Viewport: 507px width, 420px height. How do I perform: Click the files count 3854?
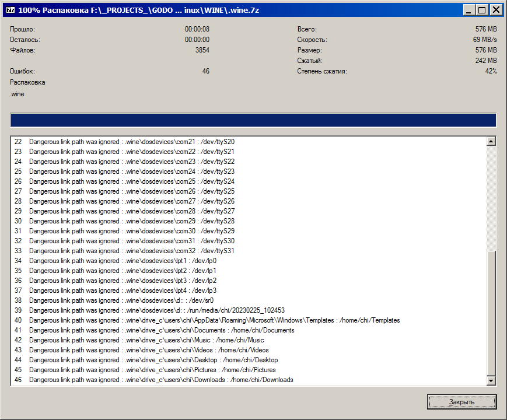[202, 50]
